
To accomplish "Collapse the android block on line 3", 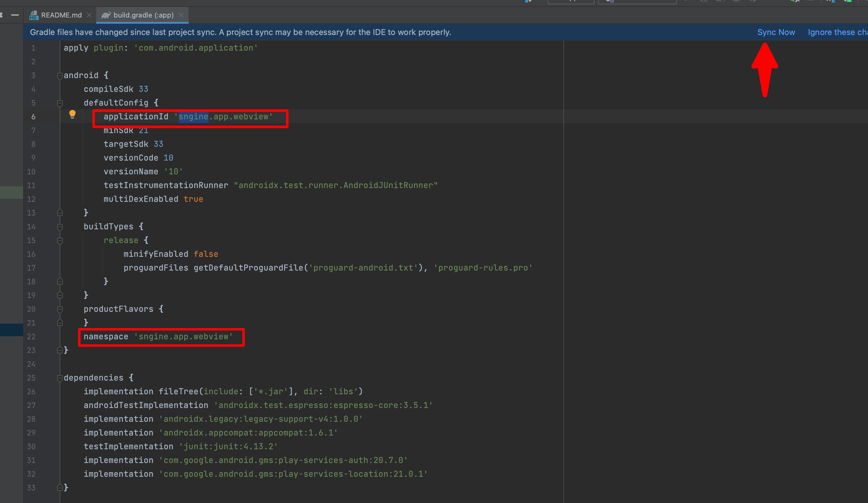I will click(60, 76).
